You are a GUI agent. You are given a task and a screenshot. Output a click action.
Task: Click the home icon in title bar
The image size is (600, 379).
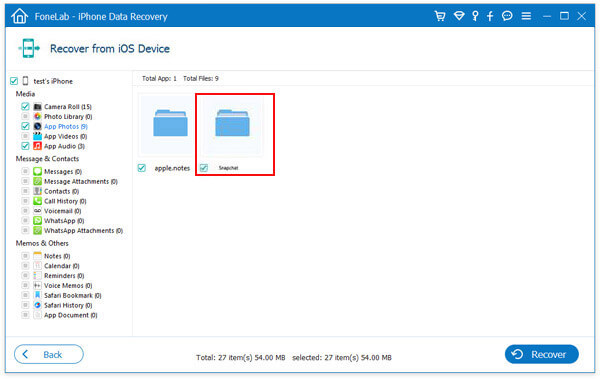[20, 16]
